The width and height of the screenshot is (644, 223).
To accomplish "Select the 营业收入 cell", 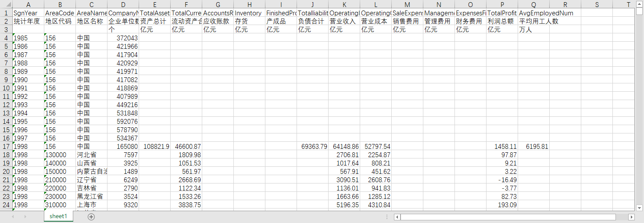I will (x=344, y=21).
